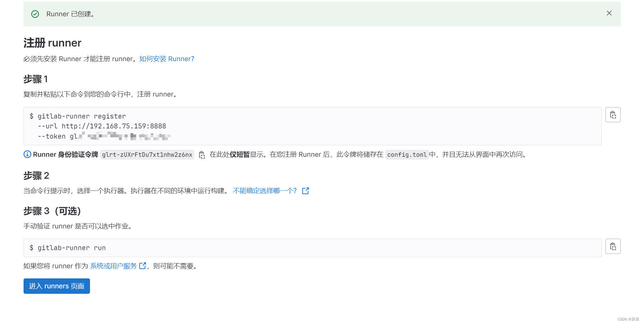Screen dimensions: 644x324
Task: Click the 注册 runner page heading
Action: tap(52, 42)
